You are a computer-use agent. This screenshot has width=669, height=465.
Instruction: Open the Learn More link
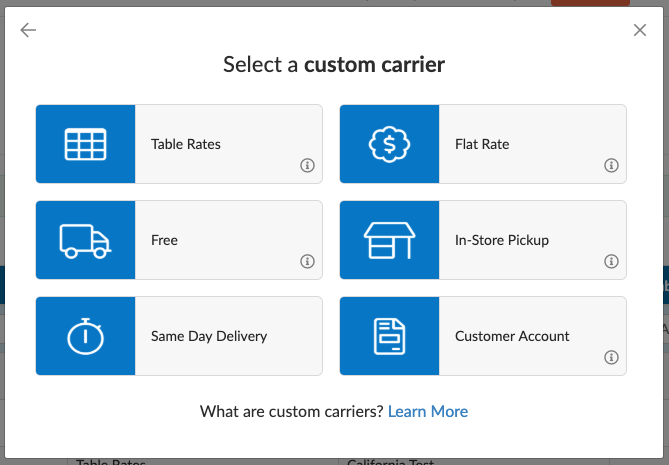pos(427,411)
